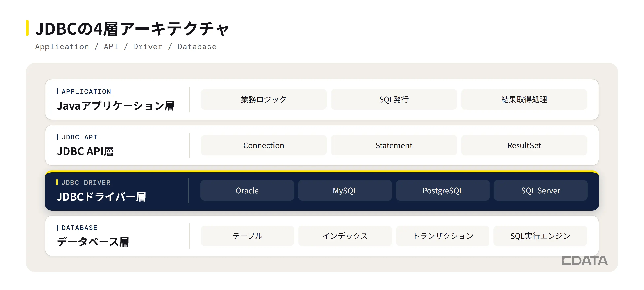Select the SQL Server driver box
644x290 pixels.
click(541, 191)
